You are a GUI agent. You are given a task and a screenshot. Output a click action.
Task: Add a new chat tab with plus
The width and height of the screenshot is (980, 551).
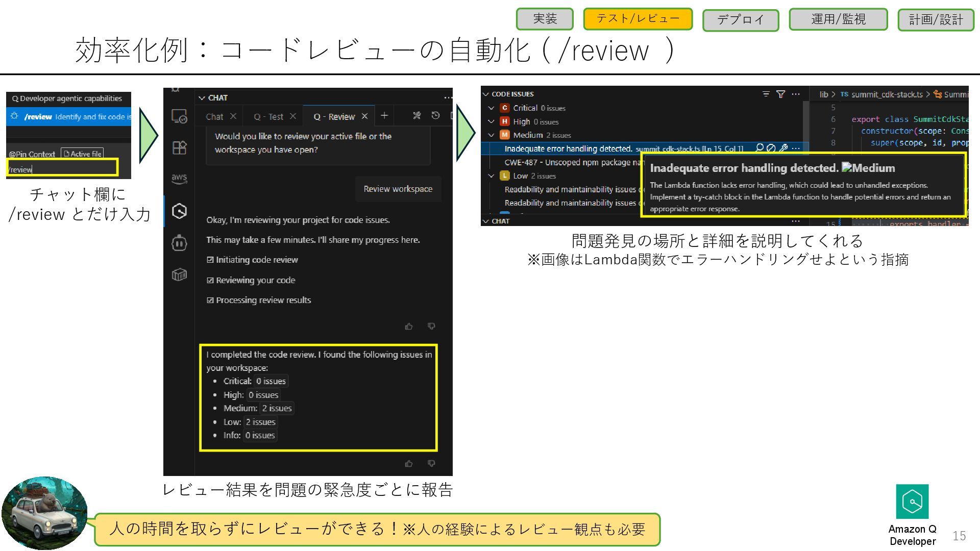(x=384, y=116)
